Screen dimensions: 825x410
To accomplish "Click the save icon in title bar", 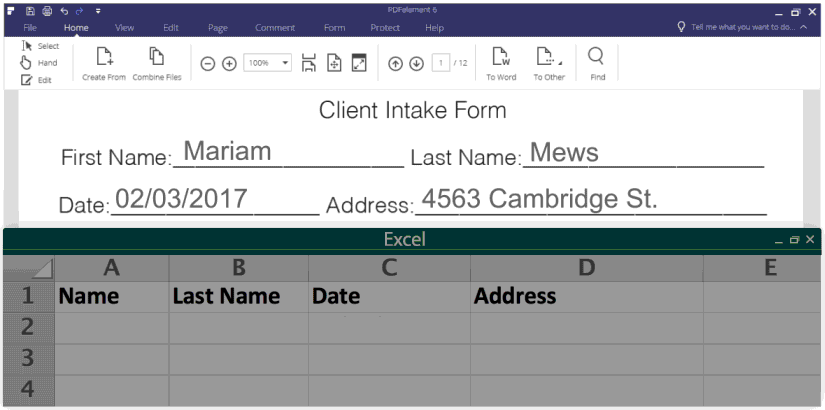I will pyautogui.click(x=31, y=10).
